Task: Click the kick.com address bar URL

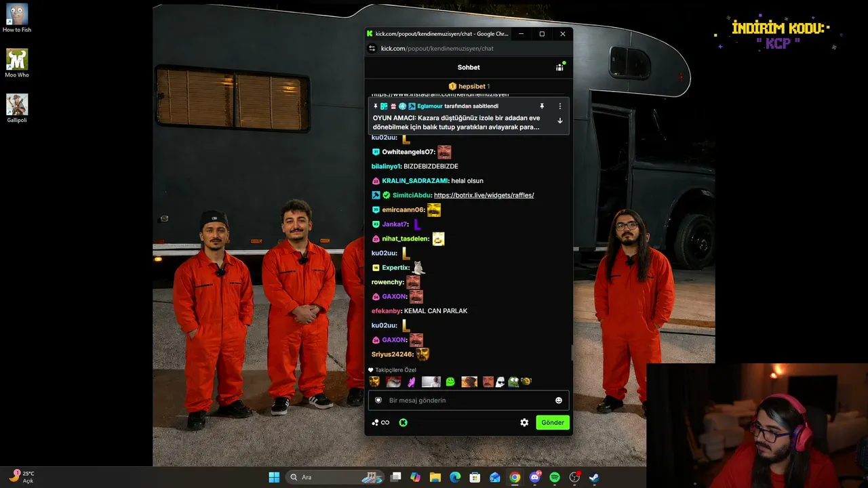Action: click(x=437, y=49)
